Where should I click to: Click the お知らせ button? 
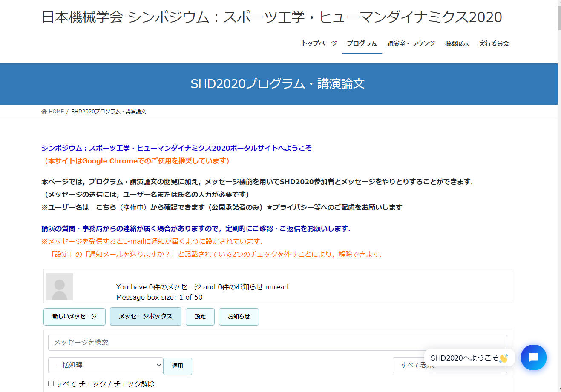tap(239, 317)
